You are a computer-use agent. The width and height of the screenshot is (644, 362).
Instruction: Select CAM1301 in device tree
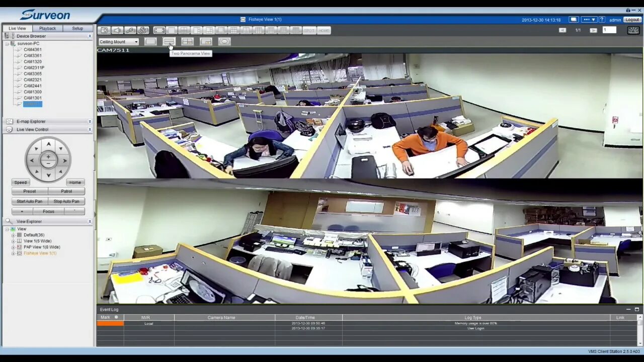33,98
